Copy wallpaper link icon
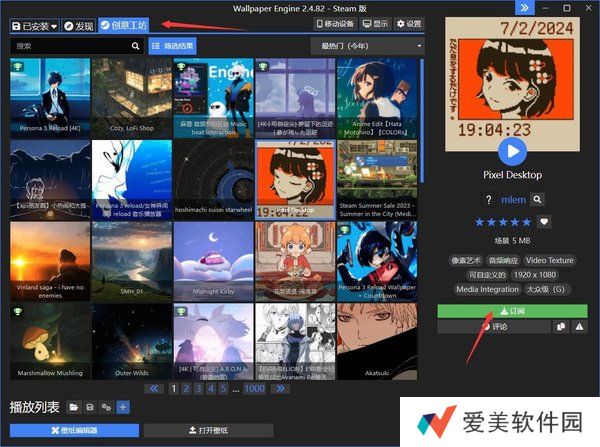 561,326
